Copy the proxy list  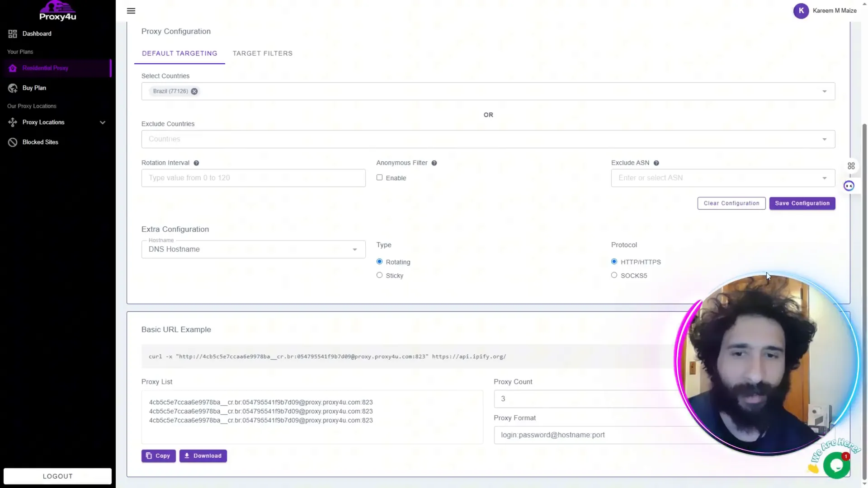pos(158,456)
